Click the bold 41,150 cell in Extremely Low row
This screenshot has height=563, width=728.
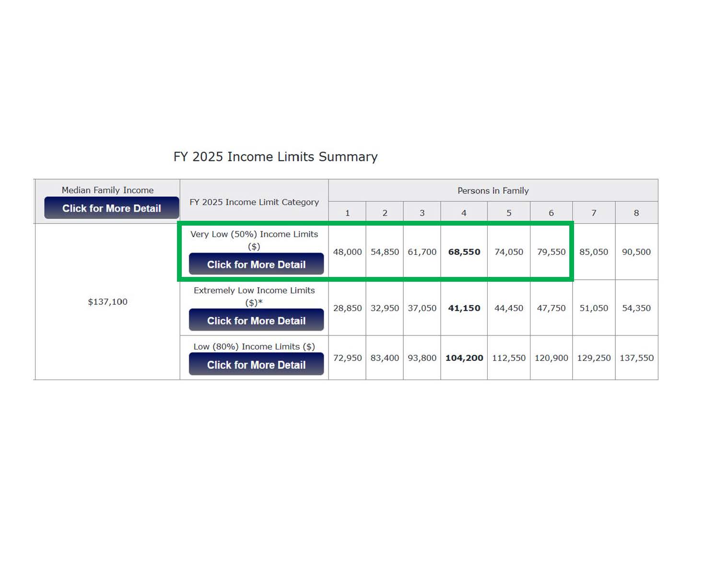point(464,308)
